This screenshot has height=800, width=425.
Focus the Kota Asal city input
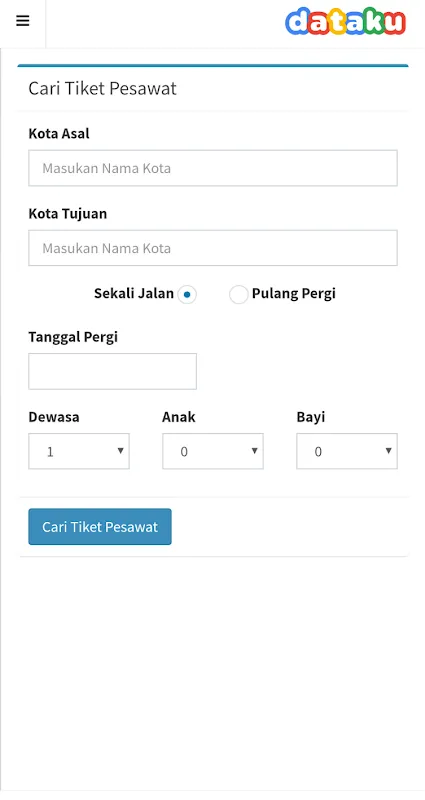pos(213,168)
